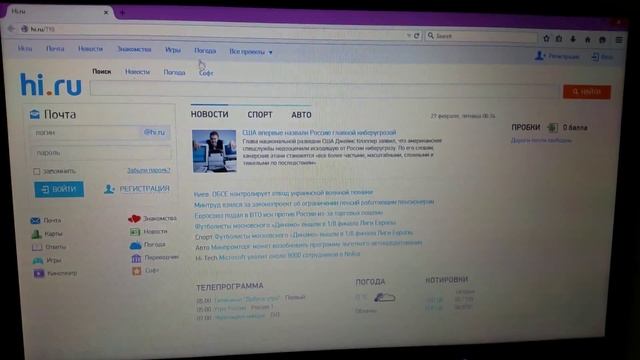This screenshot has width=640, height=360.
Task: Open the Евросоюз ВТО news link
Action: [x=289, y=214]
